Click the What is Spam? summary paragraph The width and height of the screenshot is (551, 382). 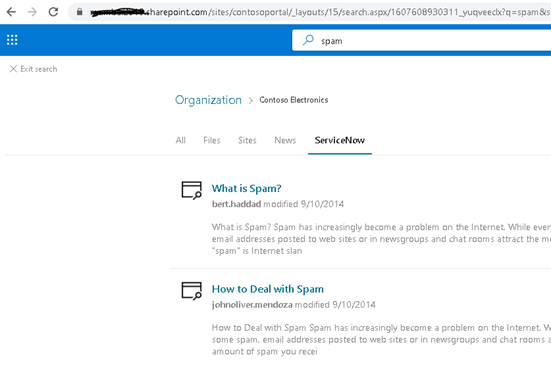tap(381, 239)
